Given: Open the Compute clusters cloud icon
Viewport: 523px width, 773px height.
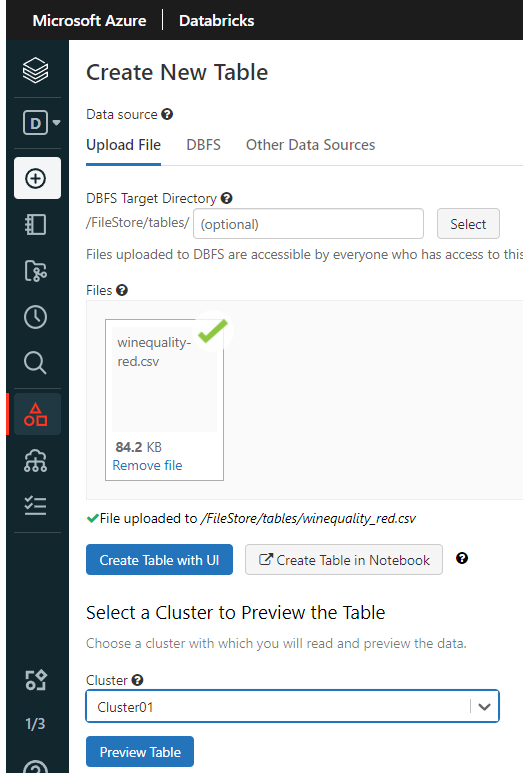Looking at the screenshot, I should [35, 461].
